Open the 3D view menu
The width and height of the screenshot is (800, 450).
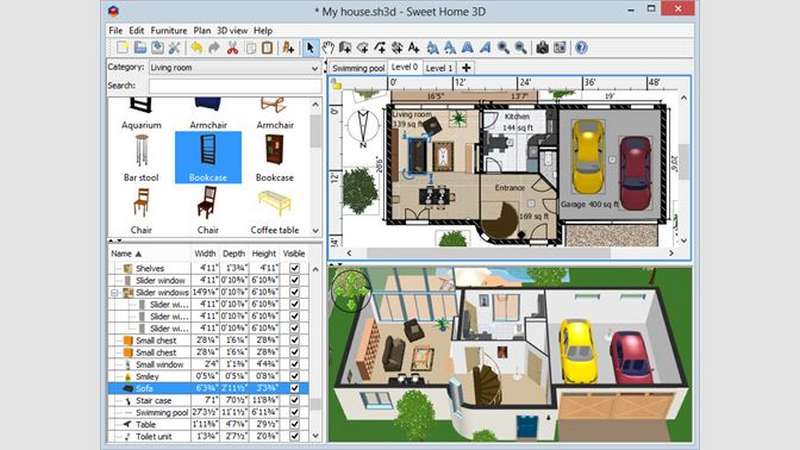coord(232,30)
